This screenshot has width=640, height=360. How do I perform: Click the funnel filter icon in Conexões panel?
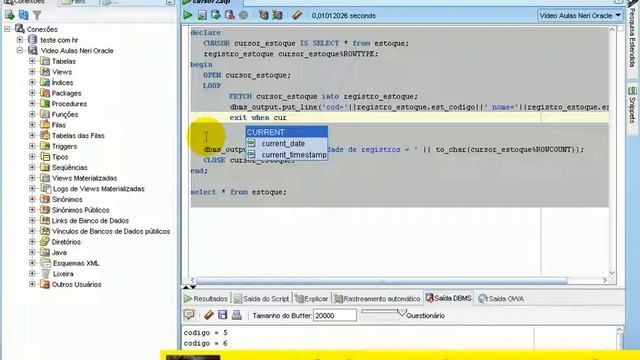pyautogui.click(x=37, y=16)
